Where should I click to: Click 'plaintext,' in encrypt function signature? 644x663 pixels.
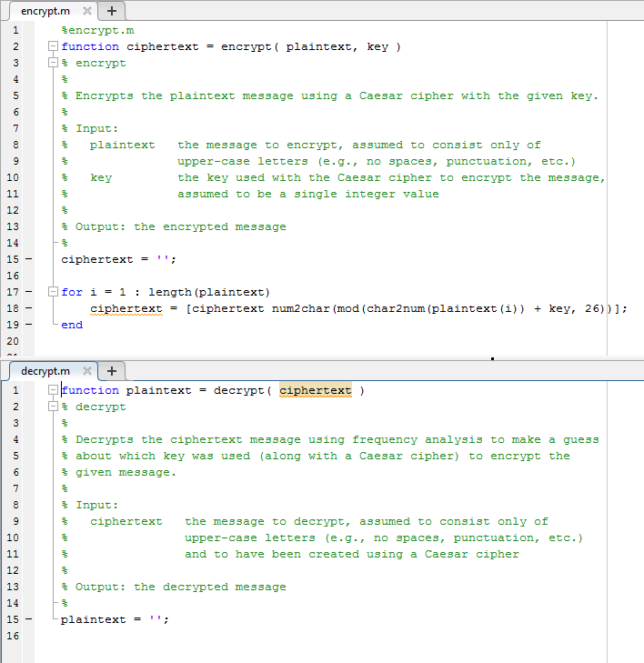click(322, 46)
